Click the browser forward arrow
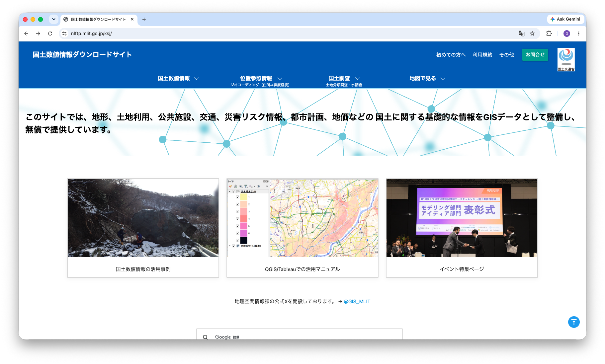This screenshot has width=605, height=364. tap(38, 34)
